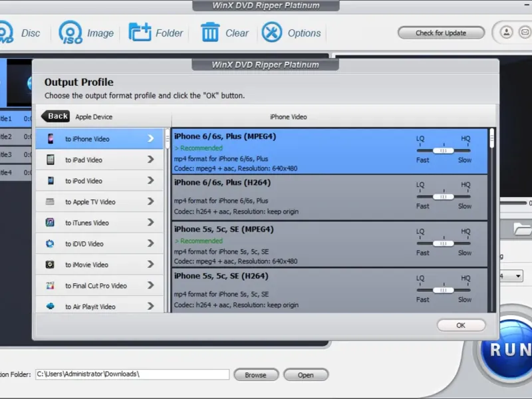Select the to iDVD Video category
Image resolution: width=532 pixels, height=399 pixels.
coord(99,243)
